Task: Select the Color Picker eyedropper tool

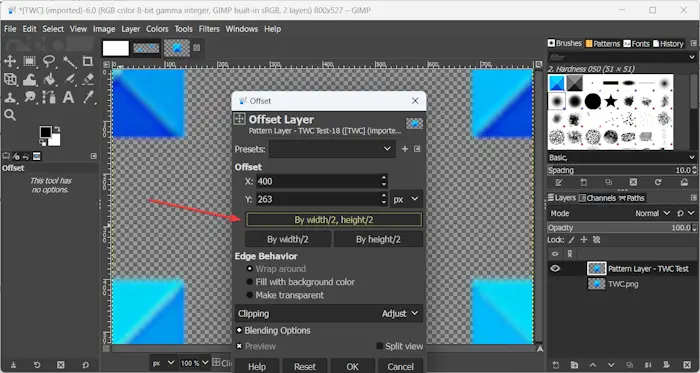Action: tap(88, 97)
